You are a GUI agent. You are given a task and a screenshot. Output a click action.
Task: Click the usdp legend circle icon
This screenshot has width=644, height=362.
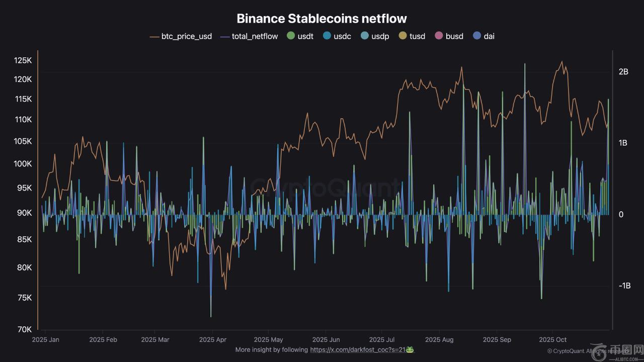365,36
